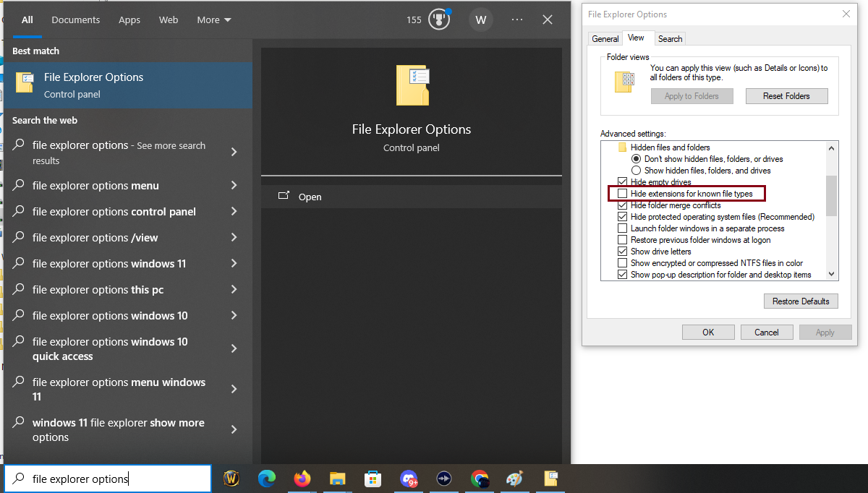Click the Paint 3D taskbar icon
The height and width of the screenshot is (493, 868).
[x=514, y=479]
